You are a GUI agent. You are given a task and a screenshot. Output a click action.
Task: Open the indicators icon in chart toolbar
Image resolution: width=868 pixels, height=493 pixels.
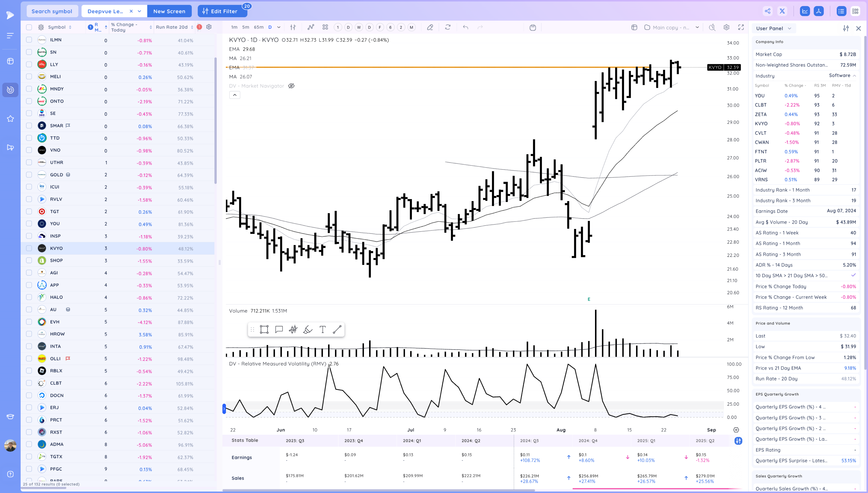pyautogui.click(x=311, y=27)
